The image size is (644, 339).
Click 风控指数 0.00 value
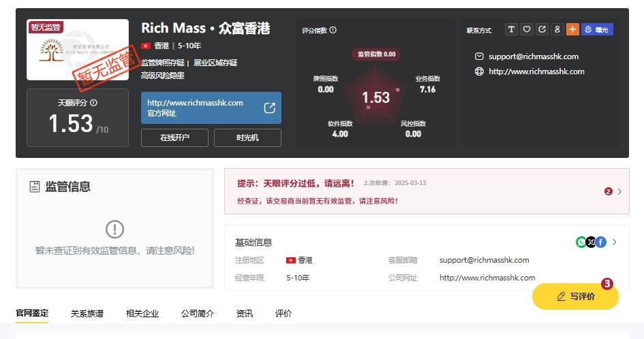(413, 134)
